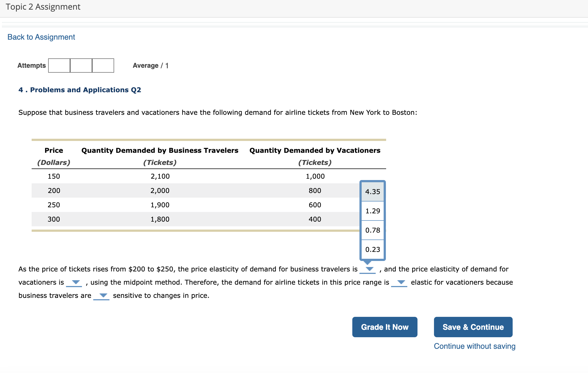Click the Average / 1 label

click(150, 66)
